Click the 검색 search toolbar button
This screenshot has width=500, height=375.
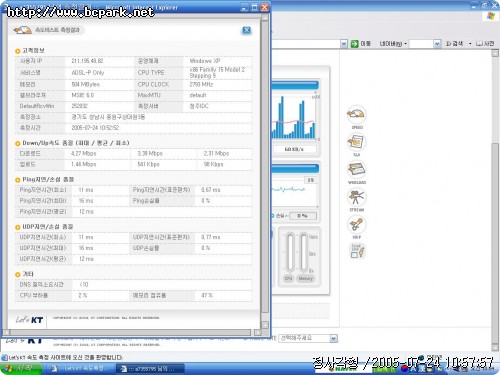pos(454,44)
